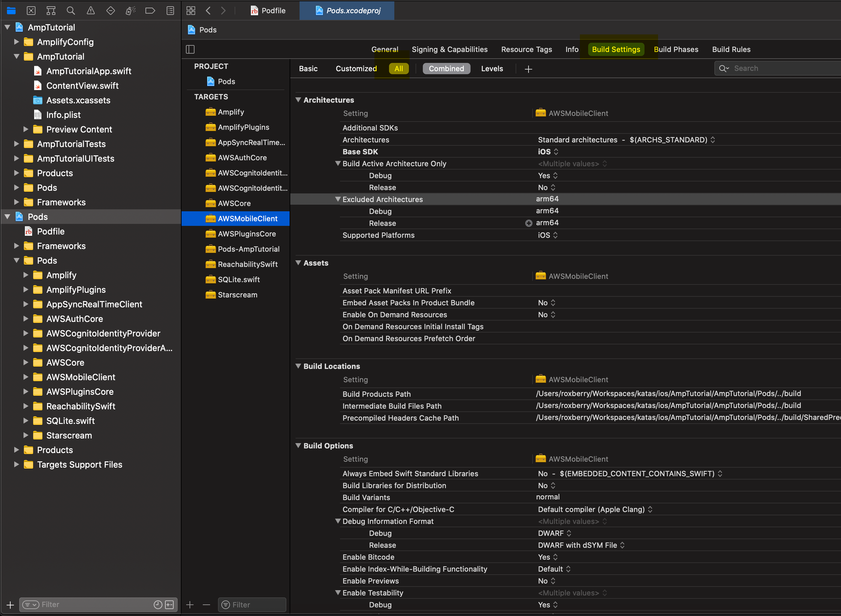Viewport: 841px width, 616px height.
Task: Focus the build settings Search field
Action: pos(778,69)
